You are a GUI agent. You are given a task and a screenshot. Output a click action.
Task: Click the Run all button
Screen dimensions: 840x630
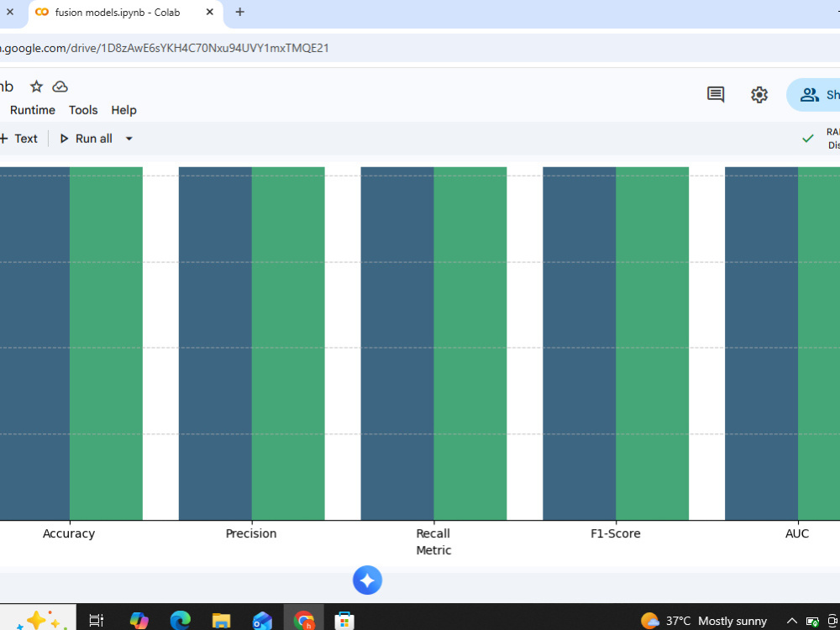coord(87,139)
